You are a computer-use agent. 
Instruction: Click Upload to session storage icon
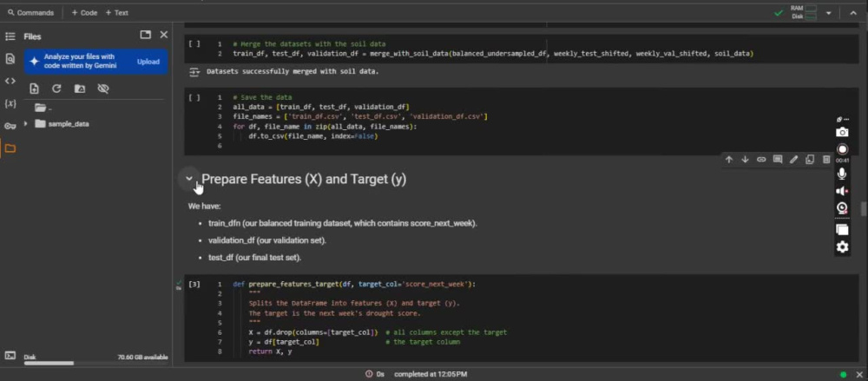(x=35, y=89)
